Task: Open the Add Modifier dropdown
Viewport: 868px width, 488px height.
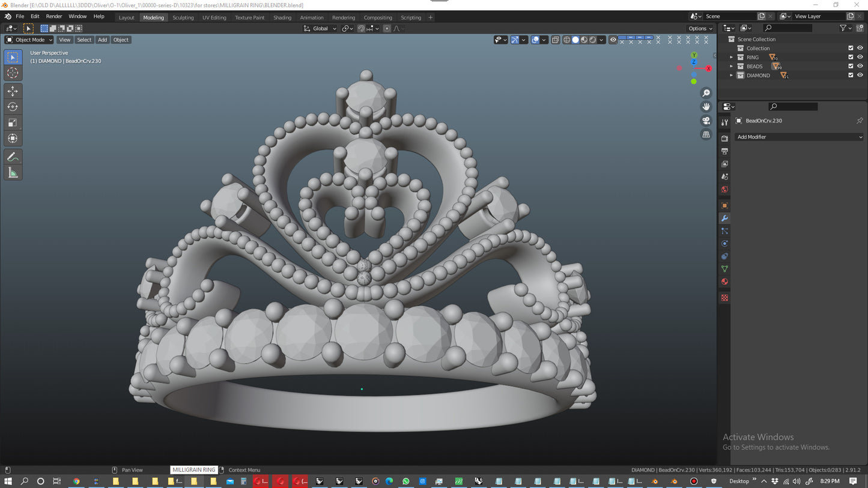Action: click(799, 137)
